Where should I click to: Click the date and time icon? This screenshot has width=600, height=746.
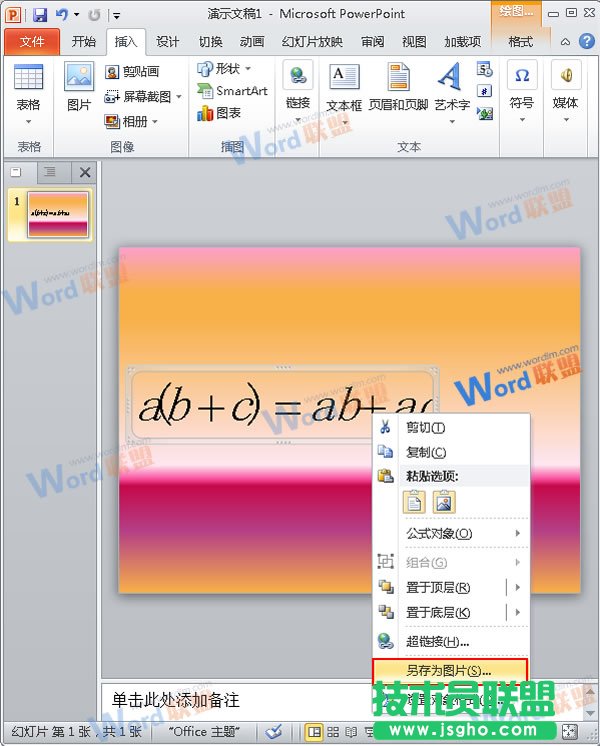[484, 69]
